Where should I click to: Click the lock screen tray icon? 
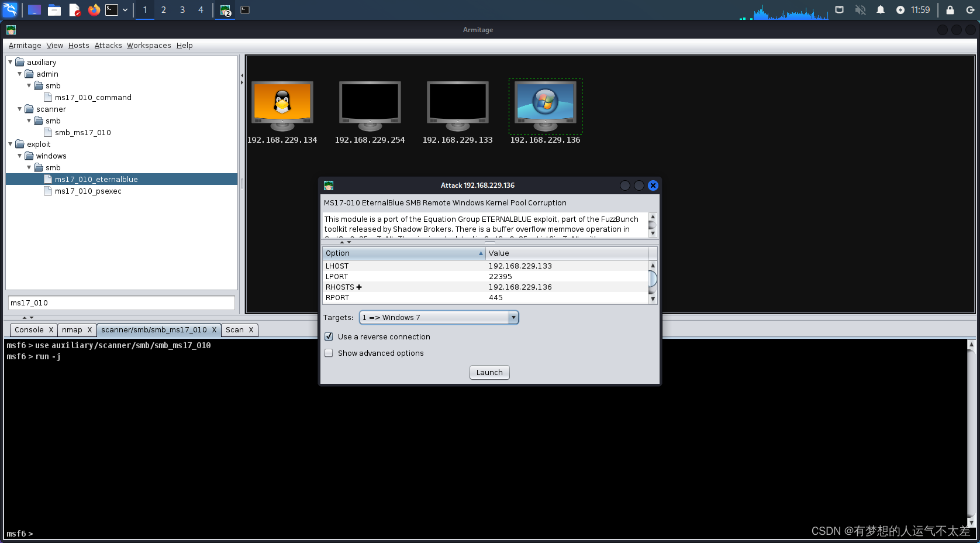click(950, 10)
